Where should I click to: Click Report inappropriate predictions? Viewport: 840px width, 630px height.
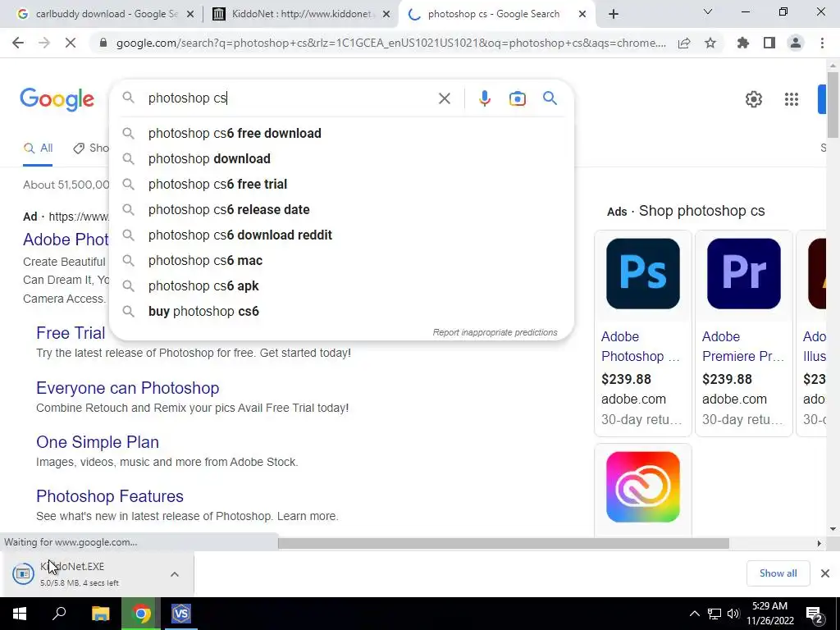click(x=495, y=333)
